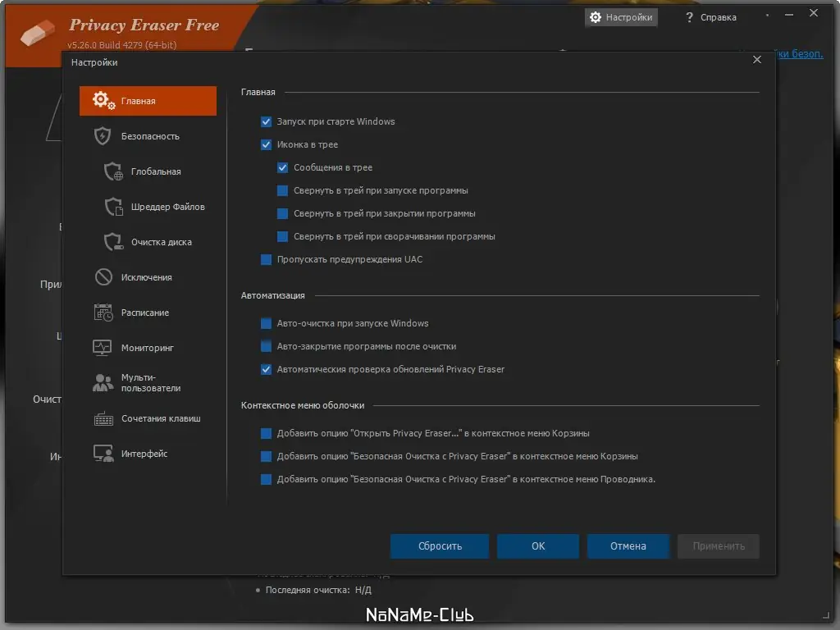Image resolution: width=840 pixels, height=630 pixels.
Task: Open the Сочетания клавиш section
Action: pos(148,418)
